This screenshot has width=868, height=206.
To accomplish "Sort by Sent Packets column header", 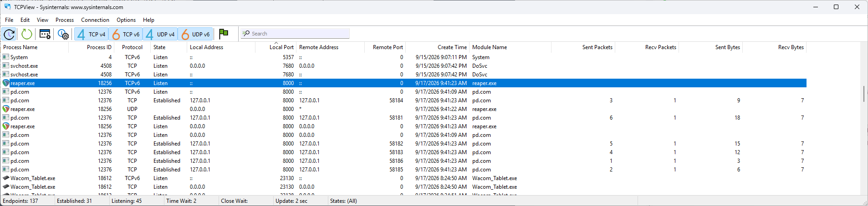I will point(583,47).
